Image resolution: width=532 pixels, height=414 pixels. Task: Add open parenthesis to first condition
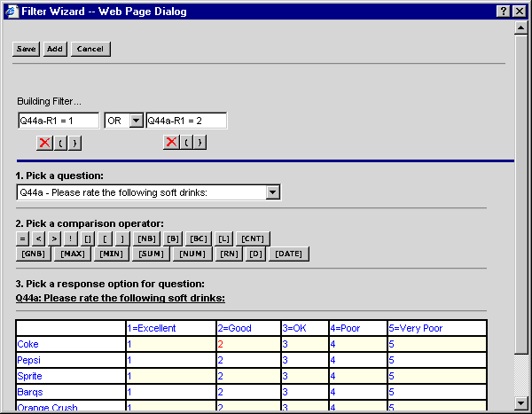pos(61,143)
